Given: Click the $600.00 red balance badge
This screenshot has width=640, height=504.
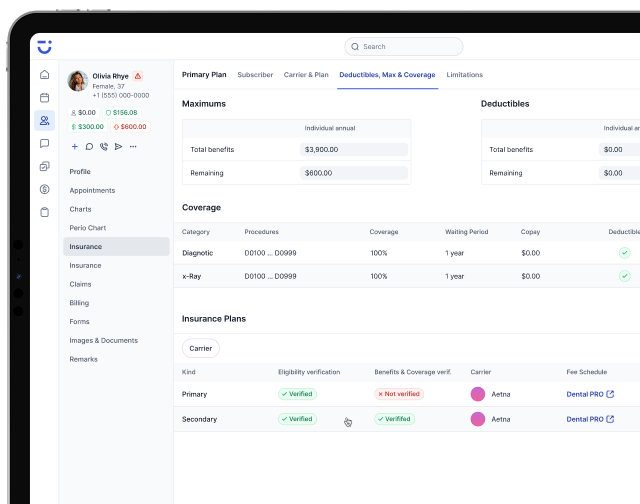Looking at the screenshot, I should (130, 127).
